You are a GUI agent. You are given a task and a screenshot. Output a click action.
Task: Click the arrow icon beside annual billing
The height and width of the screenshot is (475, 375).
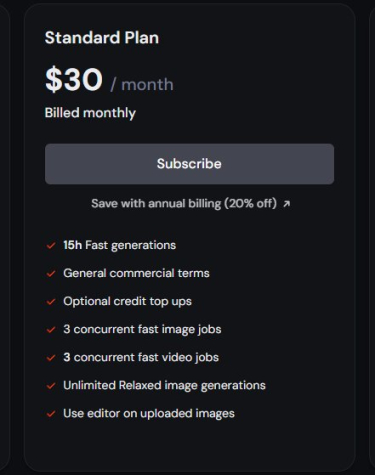[286, 204]
